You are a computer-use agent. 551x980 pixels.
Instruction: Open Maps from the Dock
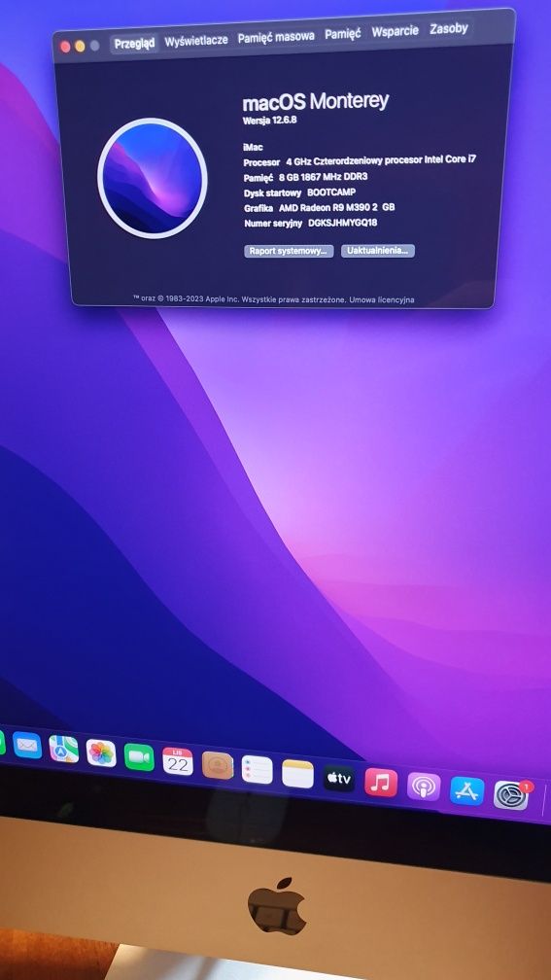64,749
